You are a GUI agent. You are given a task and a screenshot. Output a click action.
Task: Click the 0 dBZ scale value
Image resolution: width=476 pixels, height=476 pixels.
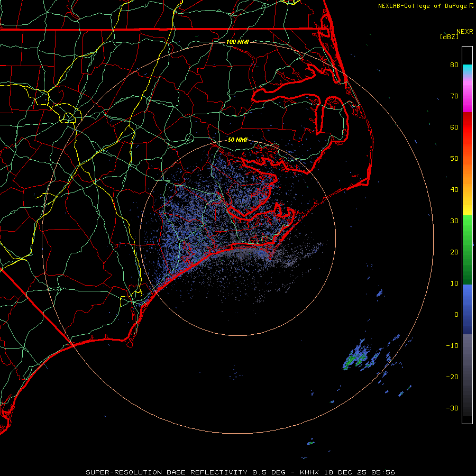coord(456,315)
